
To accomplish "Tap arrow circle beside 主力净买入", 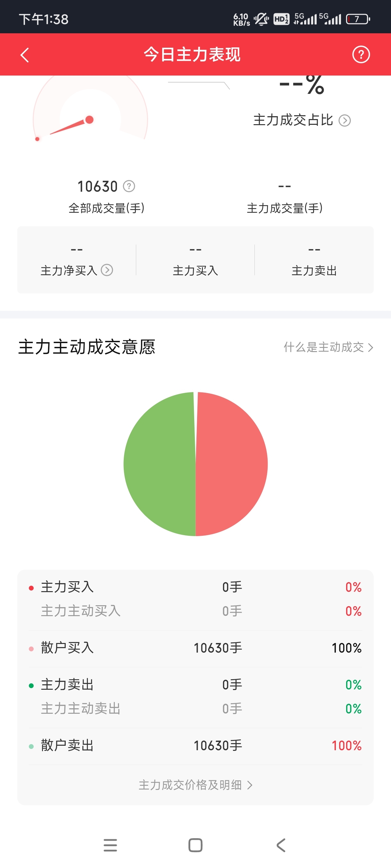I will tap(107, 270).
